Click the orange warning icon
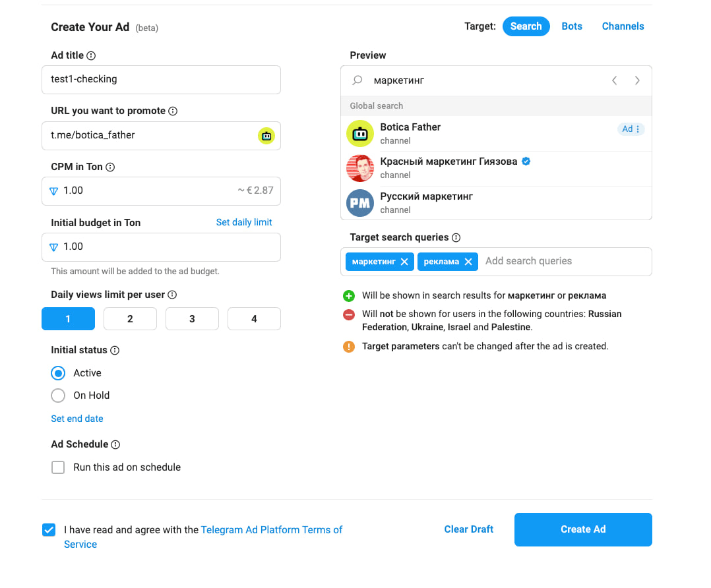The height and width of the screenshot is (588, 711). [x=349, y=347]
